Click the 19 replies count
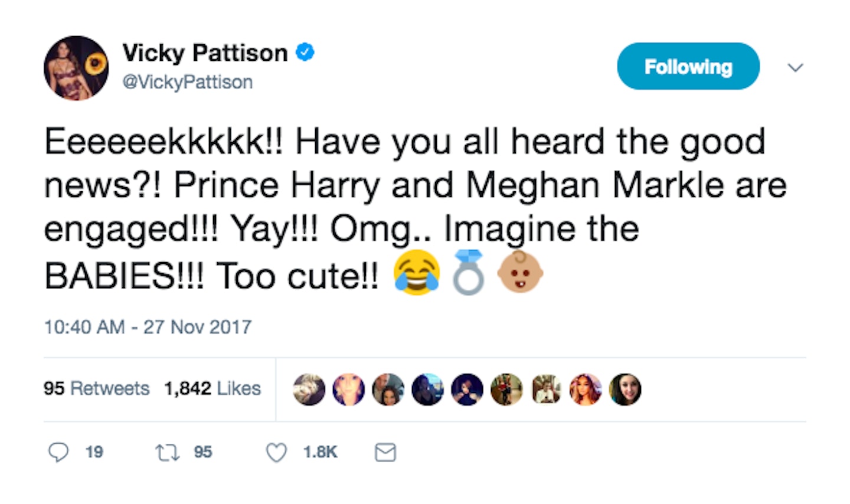 [94, 452]
